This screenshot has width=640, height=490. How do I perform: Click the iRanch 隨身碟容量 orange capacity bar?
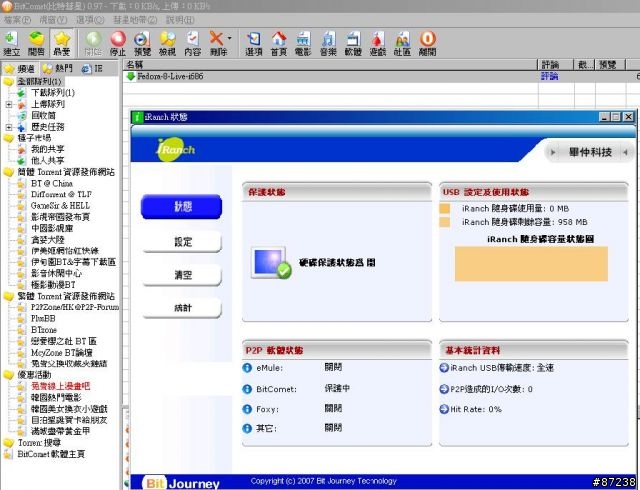(x=531, y=264)
